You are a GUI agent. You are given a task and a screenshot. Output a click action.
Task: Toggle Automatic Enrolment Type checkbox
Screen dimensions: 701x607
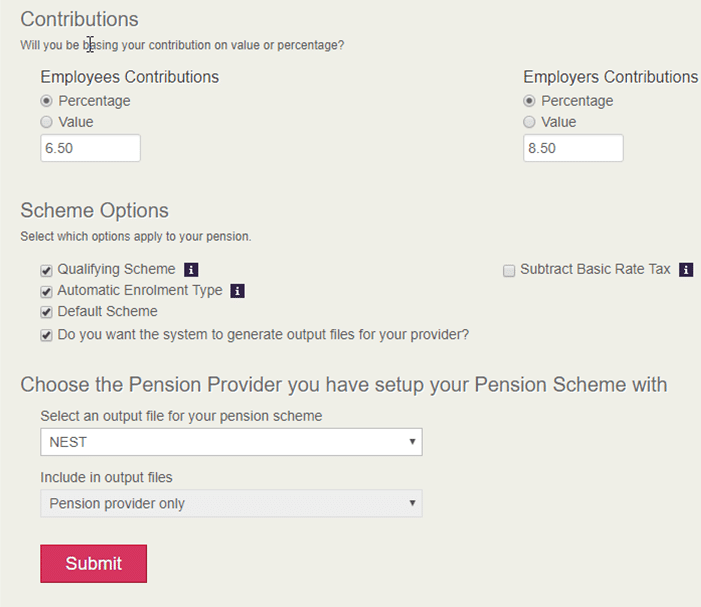[x=46, y=292]
